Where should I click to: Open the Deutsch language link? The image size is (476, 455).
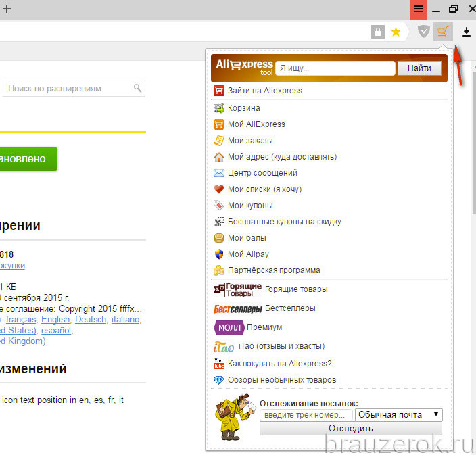point(91,320)
